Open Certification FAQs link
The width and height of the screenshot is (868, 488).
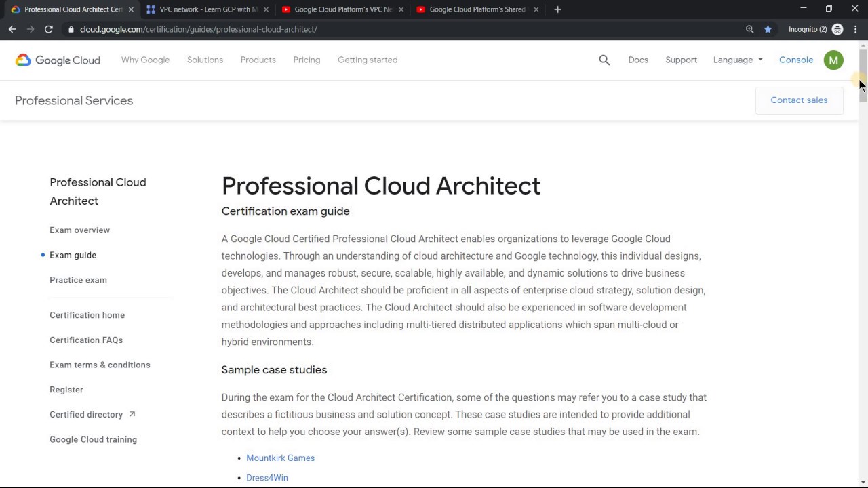86,340
